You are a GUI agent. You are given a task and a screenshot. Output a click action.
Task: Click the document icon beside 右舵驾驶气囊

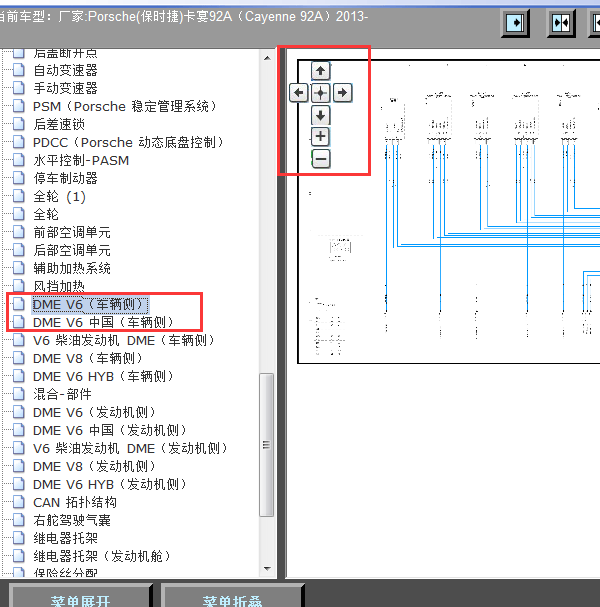point(19,521)
